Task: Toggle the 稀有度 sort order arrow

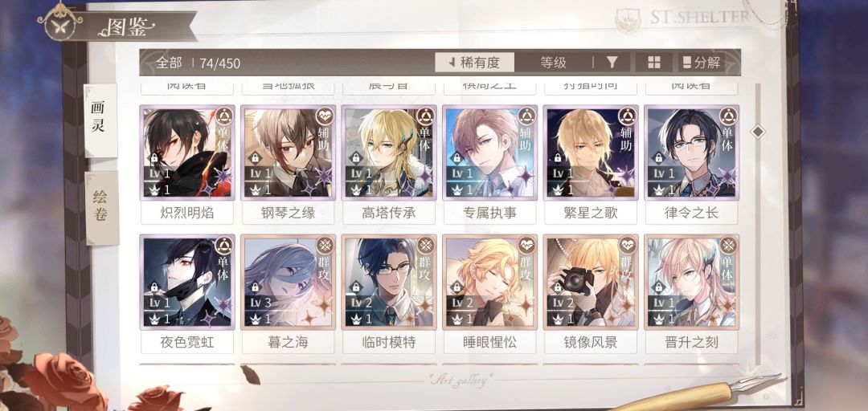Action: pyautogui.click(x=451, y=63)
